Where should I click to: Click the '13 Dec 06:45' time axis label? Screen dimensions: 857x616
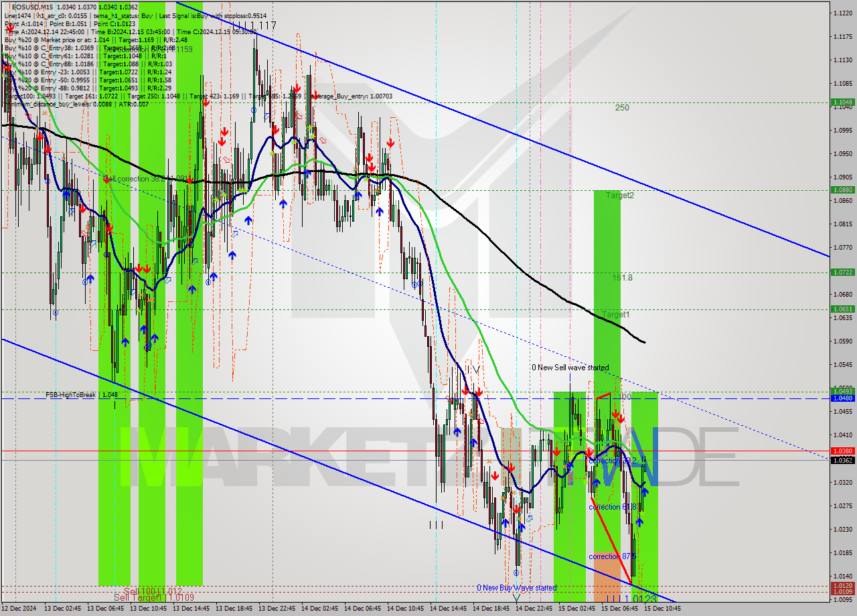pos(106,609)
